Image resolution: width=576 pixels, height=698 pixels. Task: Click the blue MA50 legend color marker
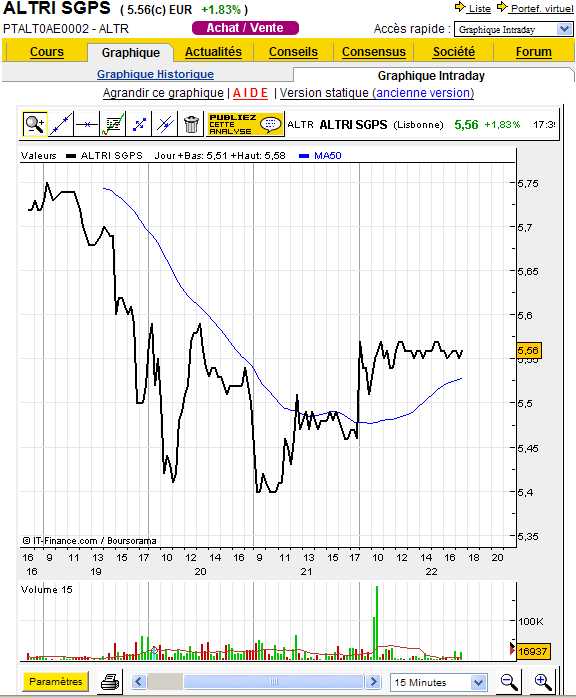coord(304,156)
